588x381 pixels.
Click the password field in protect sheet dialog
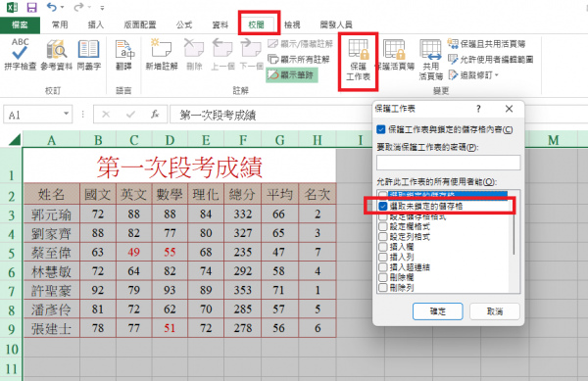pyautogui.click(x=449, y=163)
